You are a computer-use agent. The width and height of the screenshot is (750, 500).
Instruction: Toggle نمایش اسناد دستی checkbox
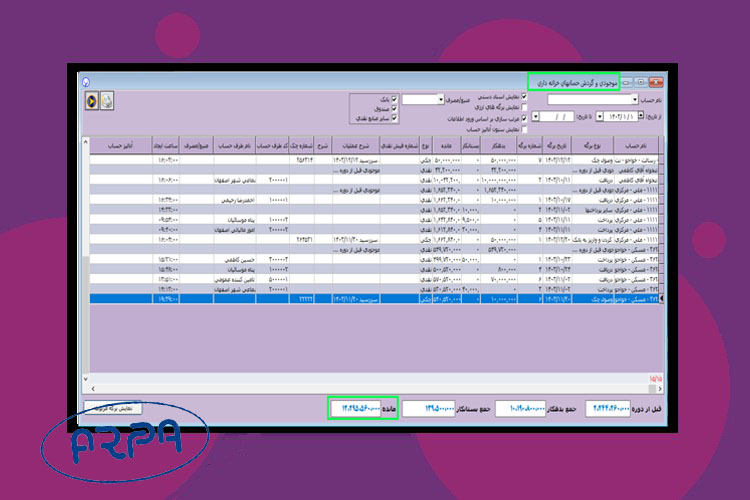point(523,99)
